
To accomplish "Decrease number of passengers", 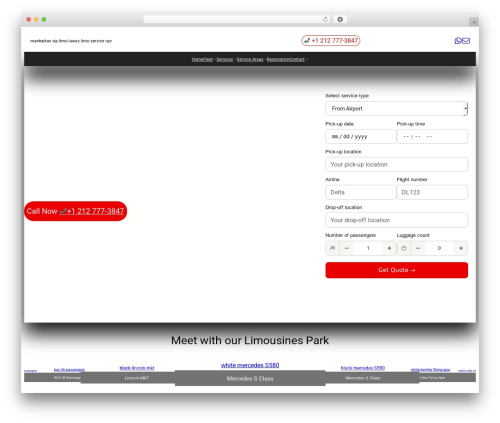I will tap(347, 248).
